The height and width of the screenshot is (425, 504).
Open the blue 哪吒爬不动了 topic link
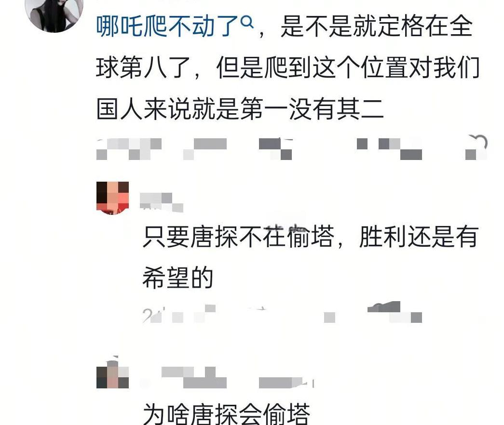pyautogui.click(x=167, y=27)
